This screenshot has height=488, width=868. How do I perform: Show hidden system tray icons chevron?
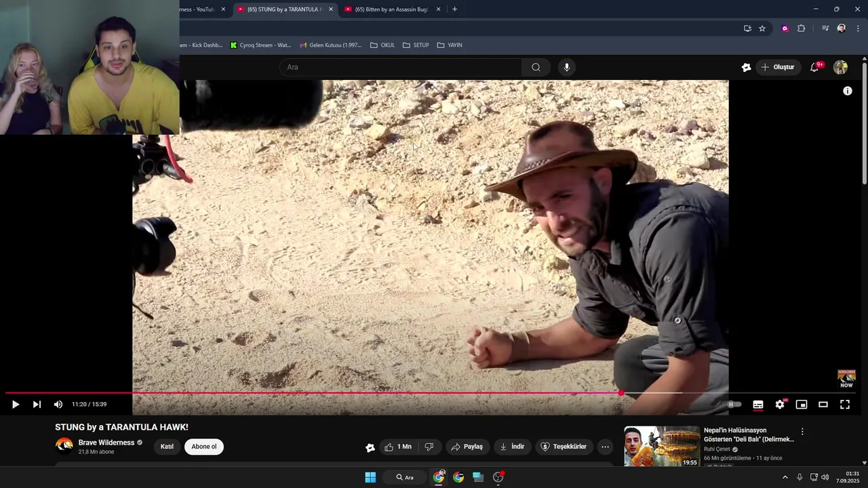click(785, 477)
